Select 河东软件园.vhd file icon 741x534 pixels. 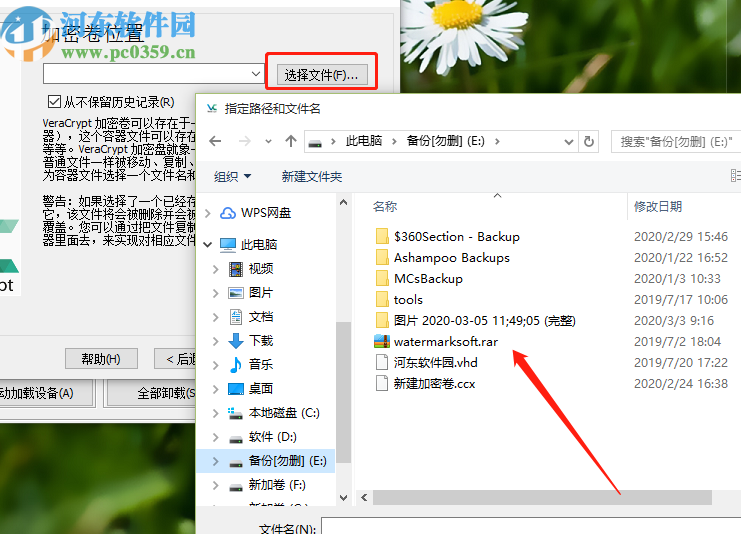pos(382,362)
